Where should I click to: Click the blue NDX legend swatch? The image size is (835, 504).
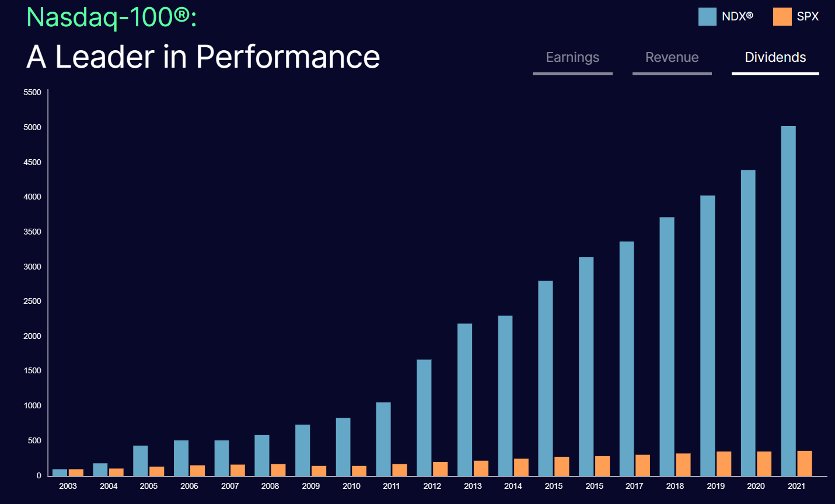click(707, 16)
